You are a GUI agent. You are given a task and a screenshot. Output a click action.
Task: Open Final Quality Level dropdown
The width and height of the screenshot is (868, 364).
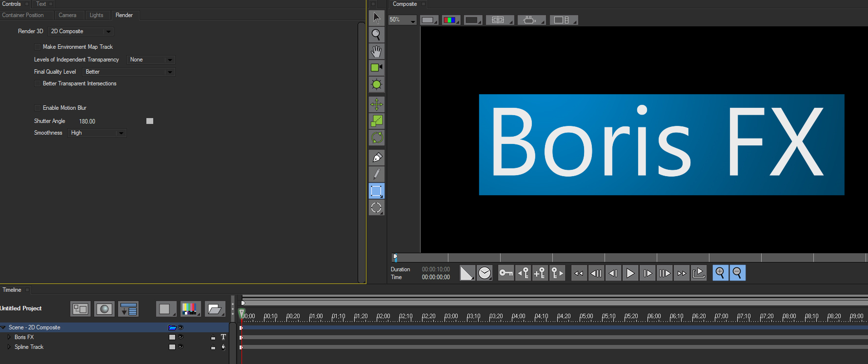tap(129, 72)
